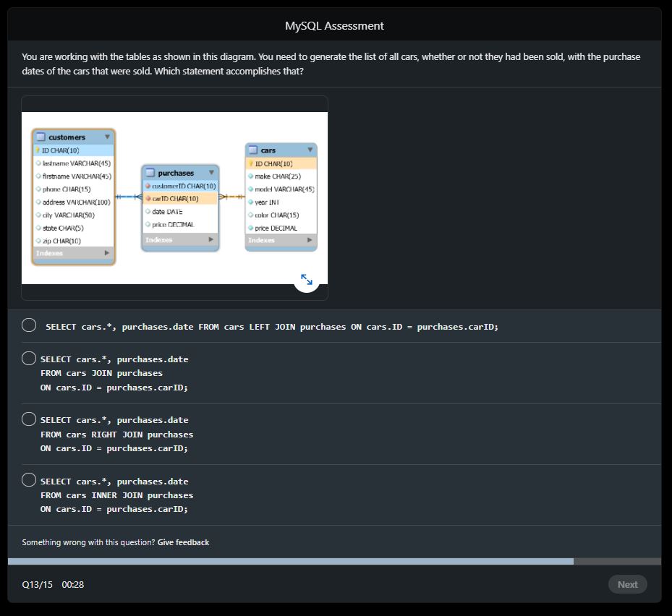Screen dimensions: 672x616
Task: Select the LEFT JOIN answer radio button
Action: (x=29, y=325)
